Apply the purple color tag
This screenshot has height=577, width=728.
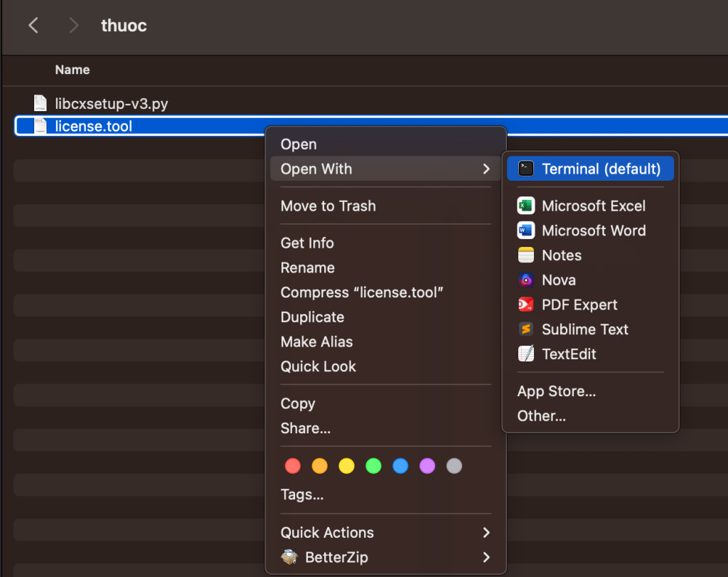point(427,466)
